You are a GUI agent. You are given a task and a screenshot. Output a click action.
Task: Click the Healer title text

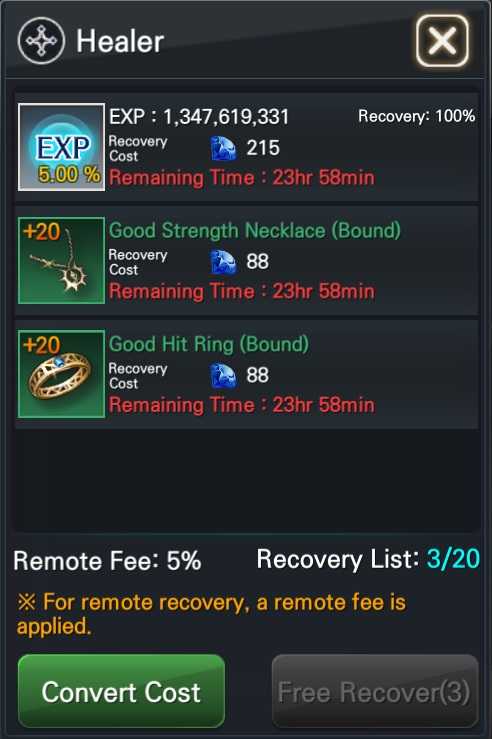120,41
